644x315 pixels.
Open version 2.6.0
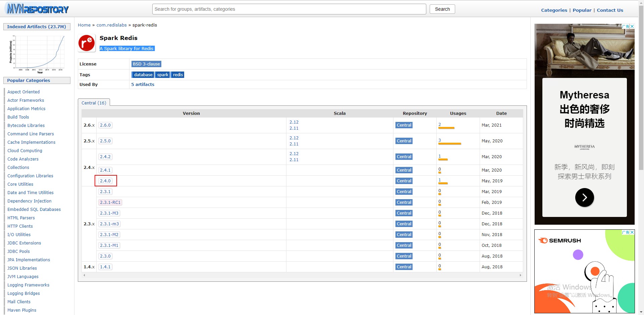[x=105, y=125]
